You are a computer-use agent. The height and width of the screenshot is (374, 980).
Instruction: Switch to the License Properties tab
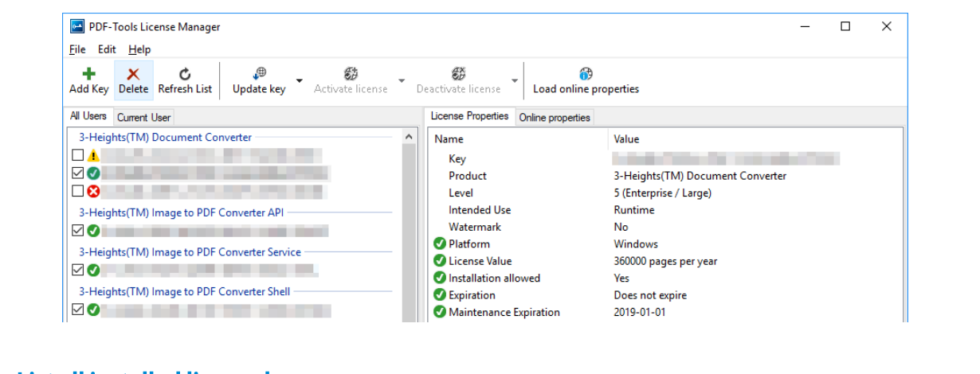click(x=469, y=116)
